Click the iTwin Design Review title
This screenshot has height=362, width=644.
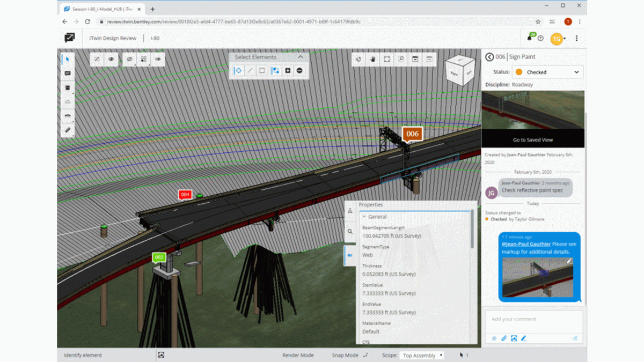pos(113,39)
